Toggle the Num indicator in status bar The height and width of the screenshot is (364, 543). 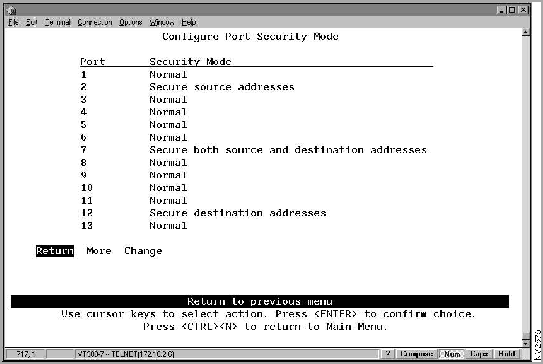452,354
